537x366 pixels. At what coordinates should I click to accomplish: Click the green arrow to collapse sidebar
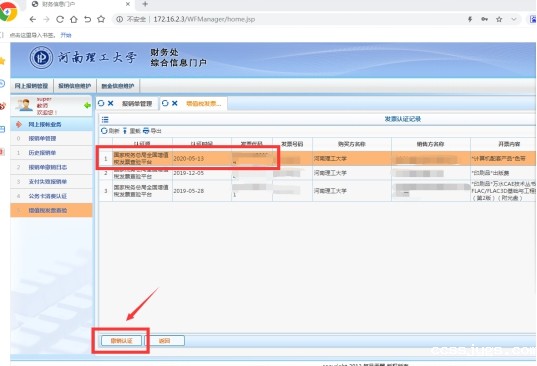pyautogui.click(x=87, y=105)
